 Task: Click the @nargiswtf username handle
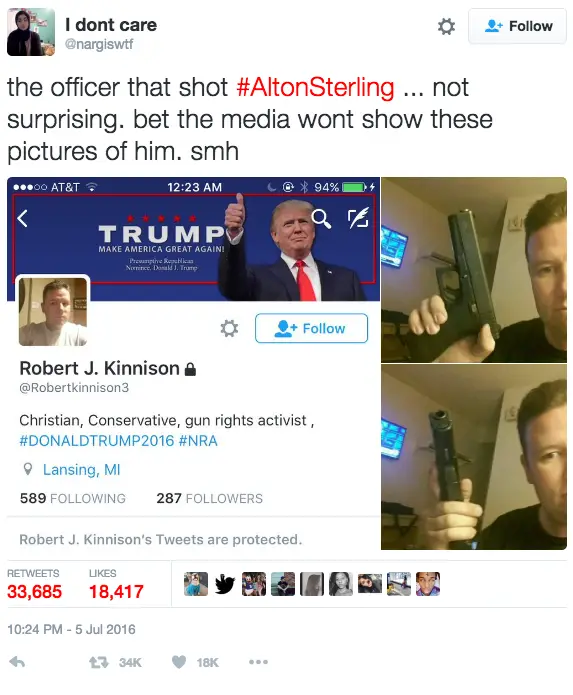pyautogui.click(x=99, y=44)
